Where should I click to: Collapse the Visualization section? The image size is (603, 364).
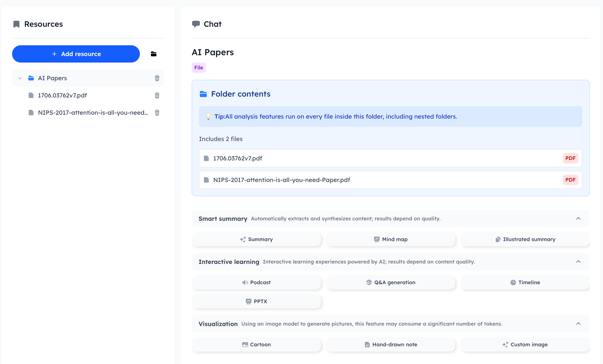(x=578, y=324)
